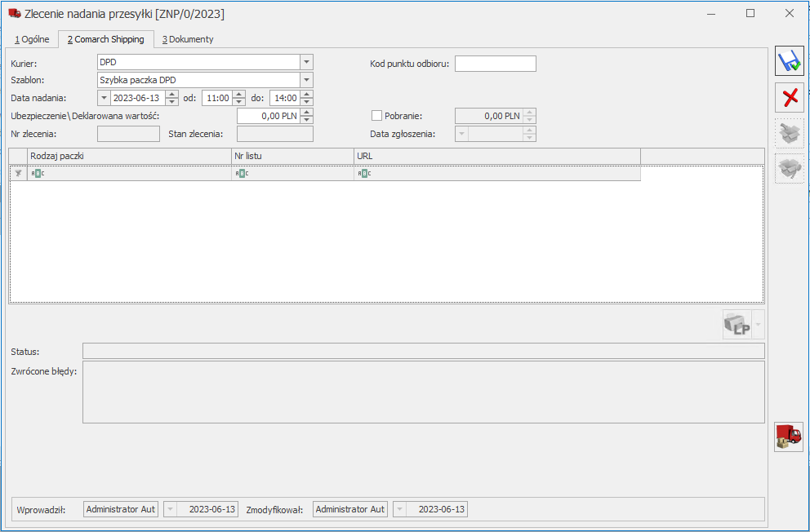Cancel changes using the red X icon
The height and width of the screenshot is (532, 810).
click(x=790, y=97)
